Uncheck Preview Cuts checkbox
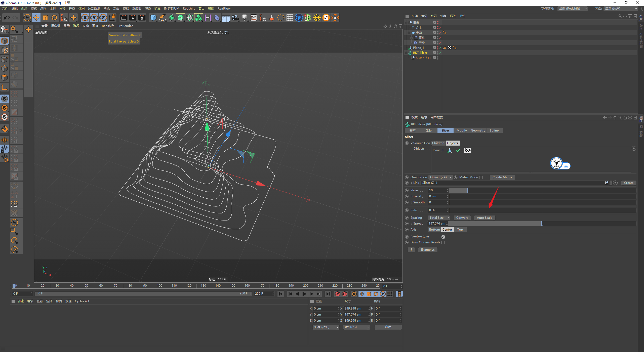This screenshot has width=644, height=352. point(443,237)
